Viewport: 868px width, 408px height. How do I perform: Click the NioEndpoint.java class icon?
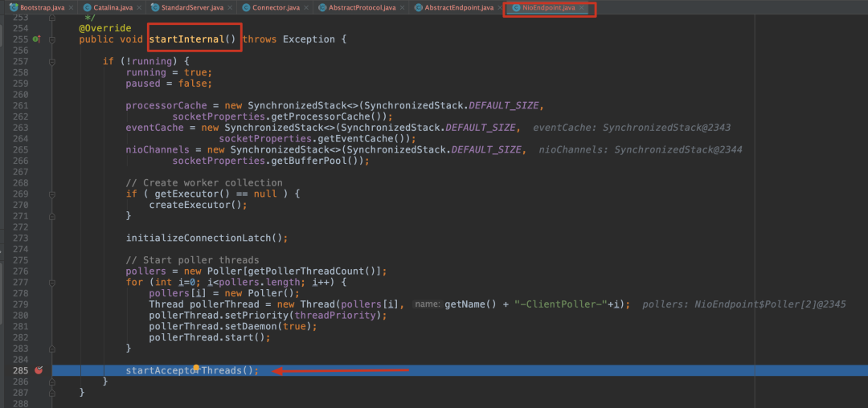(x=516, y=7)
